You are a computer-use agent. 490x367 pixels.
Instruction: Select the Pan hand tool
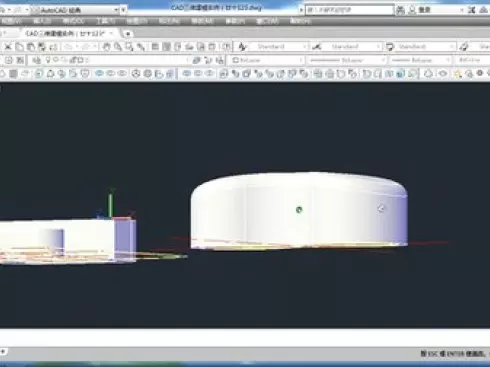pos(106,47)
